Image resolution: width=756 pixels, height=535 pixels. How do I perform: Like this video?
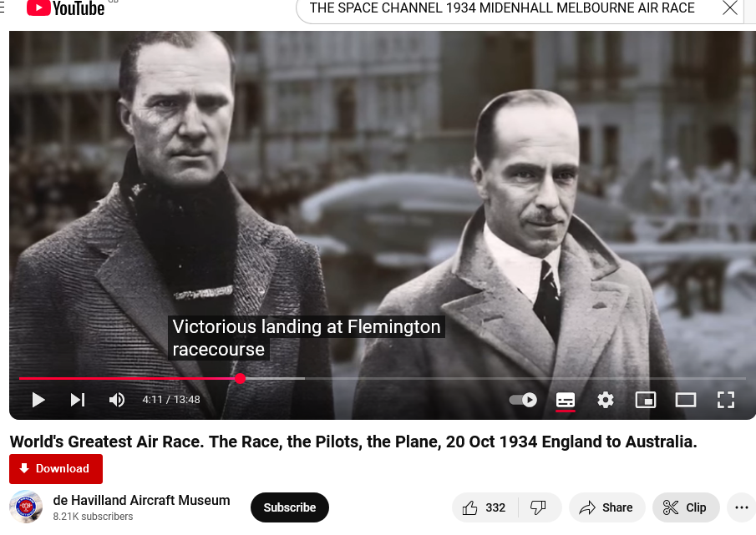485,507
